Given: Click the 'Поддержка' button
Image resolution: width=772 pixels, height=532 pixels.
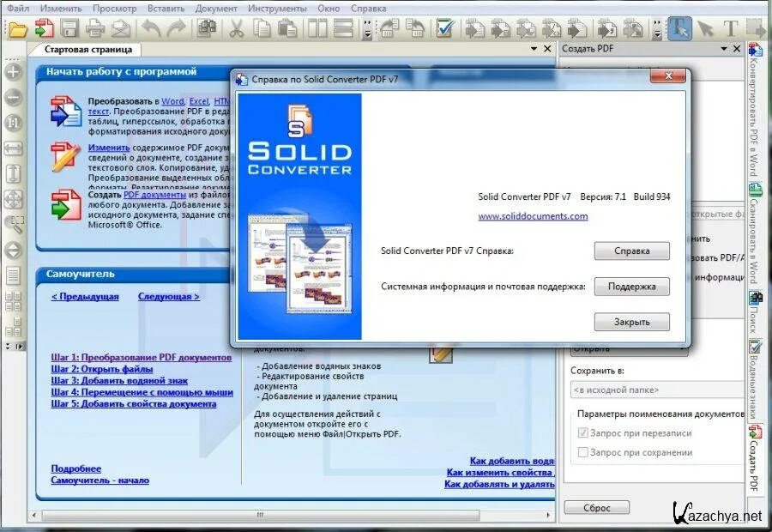Looking at the screenshot, I should [x=631, y=287].
